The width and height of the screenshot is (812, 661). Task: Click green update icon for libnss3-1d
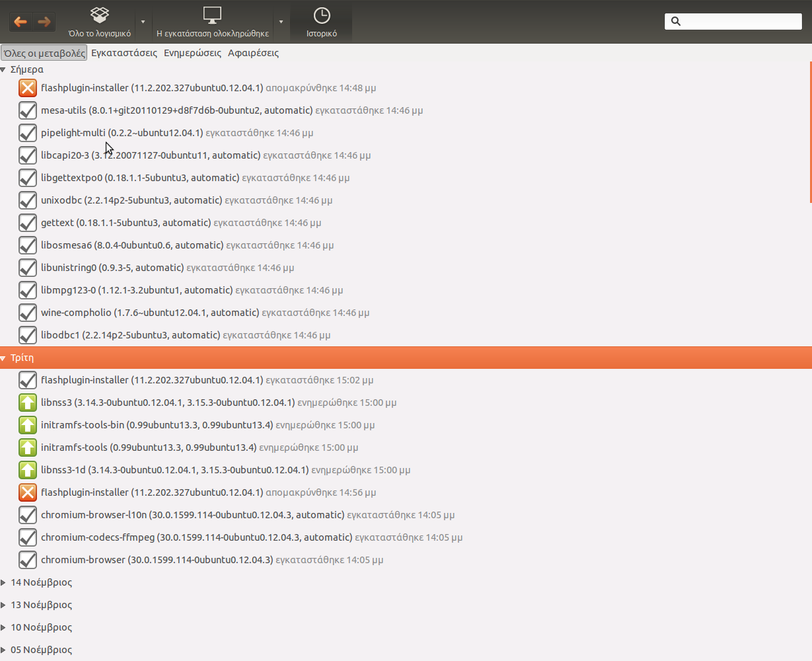[27, 470]
